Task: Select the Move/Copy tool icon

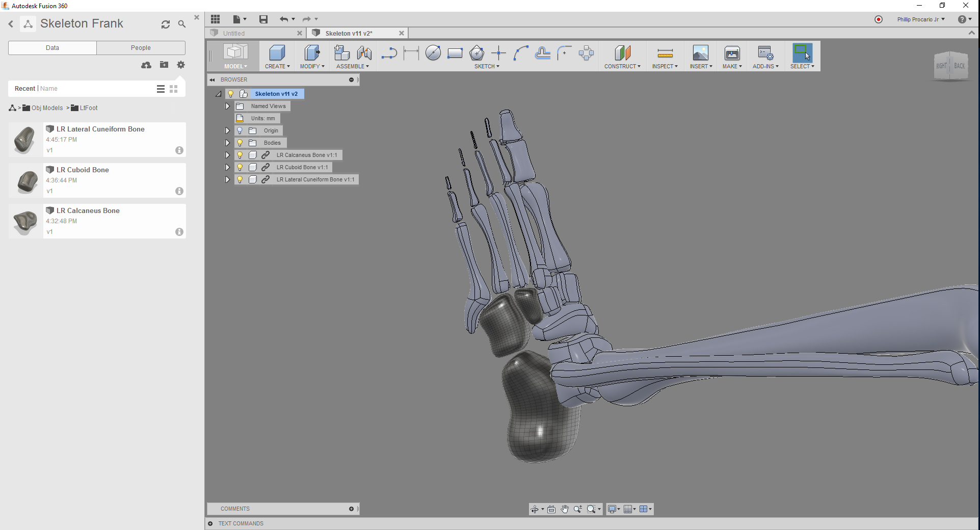Action: (x=586, y=53)
